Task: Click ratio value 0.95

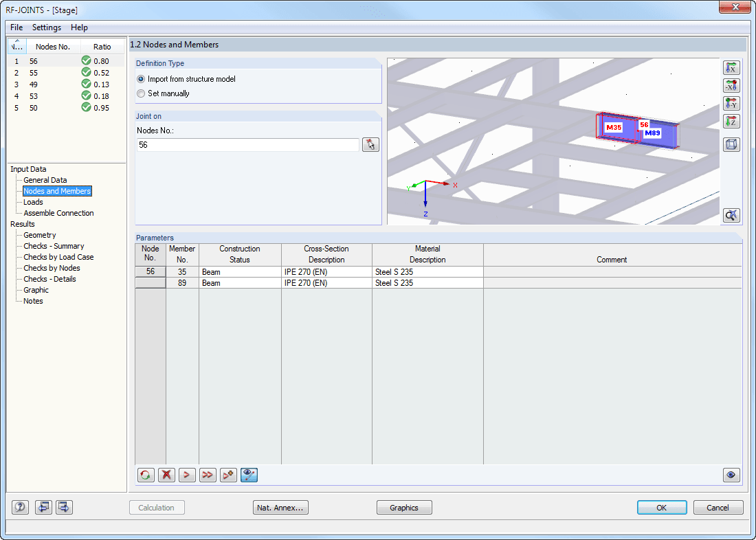Action: point(102,108)
